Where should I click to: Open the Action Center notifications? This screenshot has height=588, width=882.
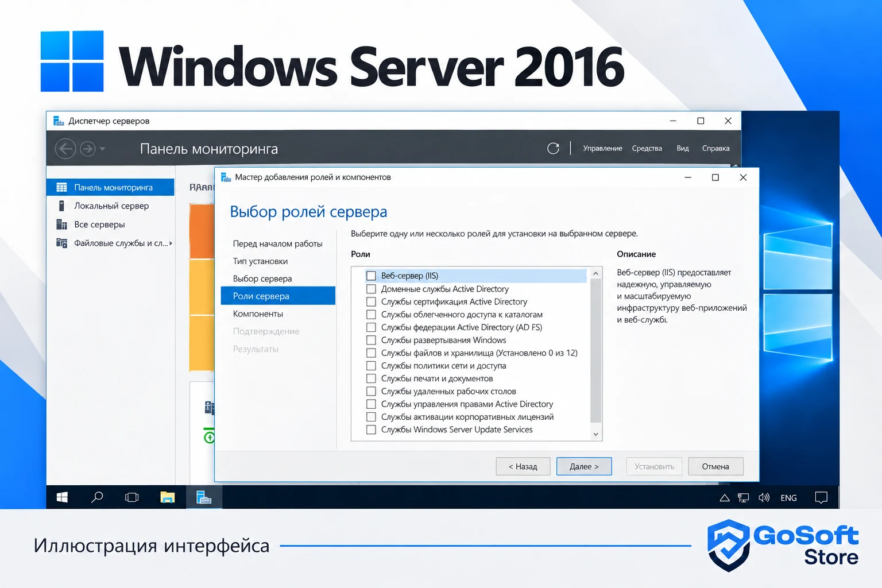coord(821,498)
